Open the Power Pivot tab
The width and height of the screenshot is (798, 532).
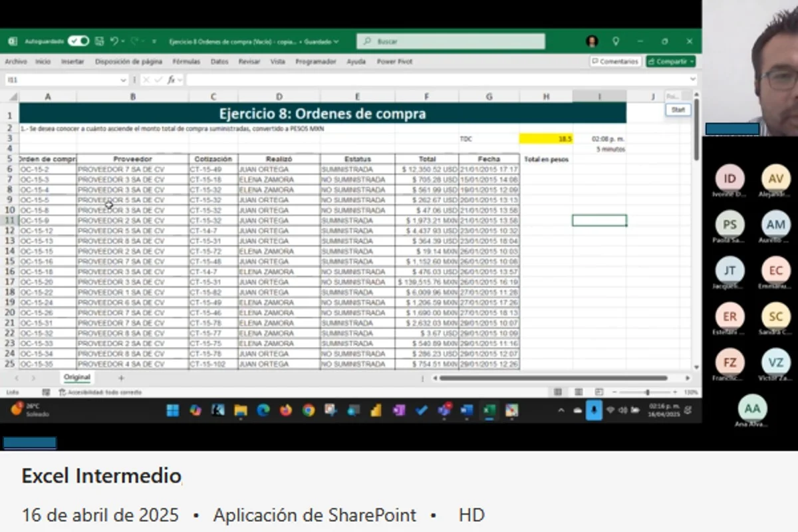tap(394, 61)
